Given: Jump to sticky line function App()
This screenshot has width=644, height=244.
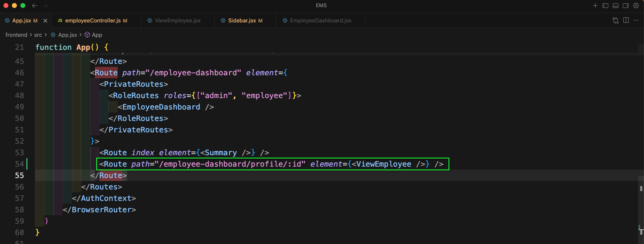Looking at the screenshot, I should coord(72,47).
